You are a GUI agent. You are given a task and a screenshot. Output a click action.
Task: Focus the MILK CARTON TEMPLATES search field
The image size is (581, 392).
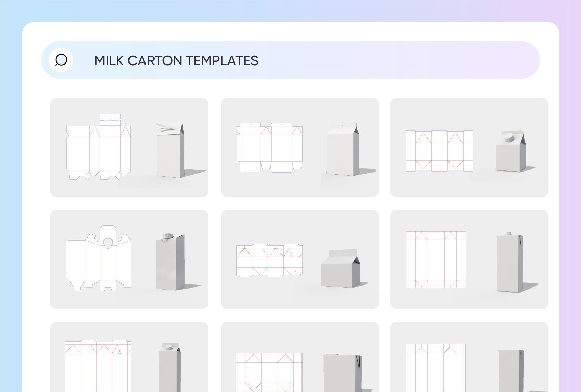pos(290,60)
